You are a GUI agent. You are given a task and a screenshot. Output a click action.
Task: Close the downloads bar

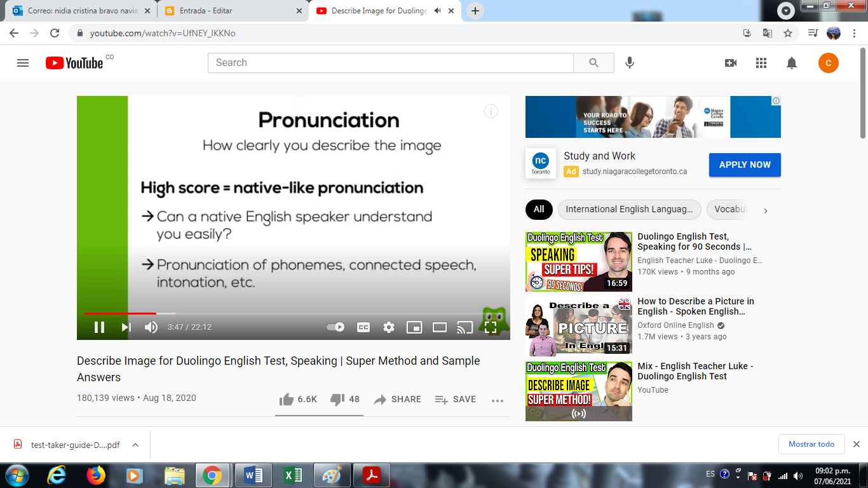[x=856, y=444]
